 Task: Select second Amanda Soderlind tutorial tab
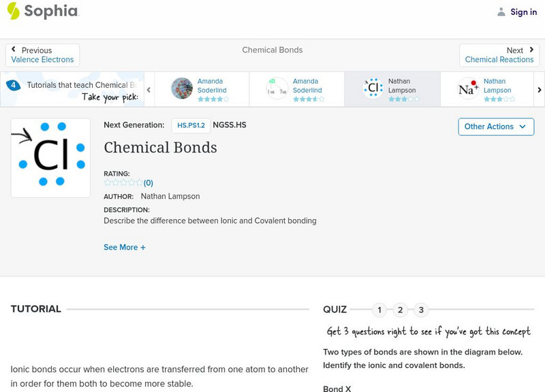(x=296, y=89)
